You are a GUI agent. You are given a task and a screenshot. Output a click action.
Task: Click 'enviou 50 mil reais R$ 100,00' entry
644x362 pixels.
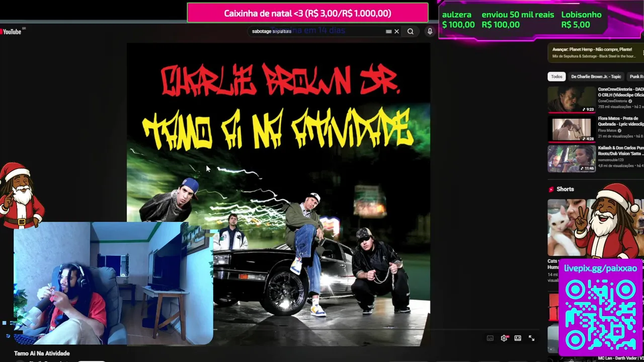tap(518, 20)
